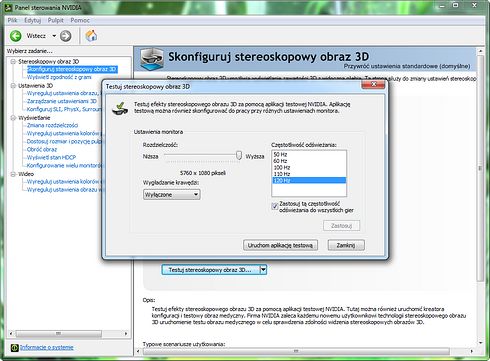Click the main pane horizontal scrollbar

click(x=296, y=351)
